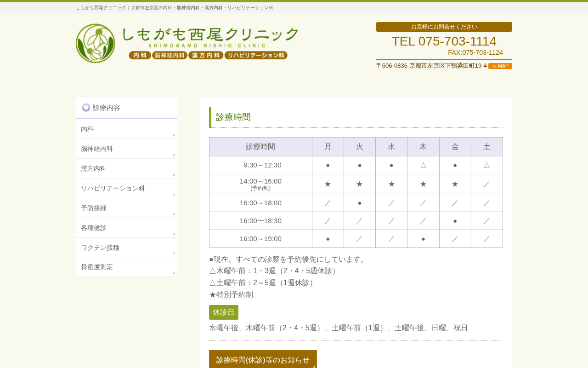Click the 診療時間(休診)等のお知らせ button

263,359
